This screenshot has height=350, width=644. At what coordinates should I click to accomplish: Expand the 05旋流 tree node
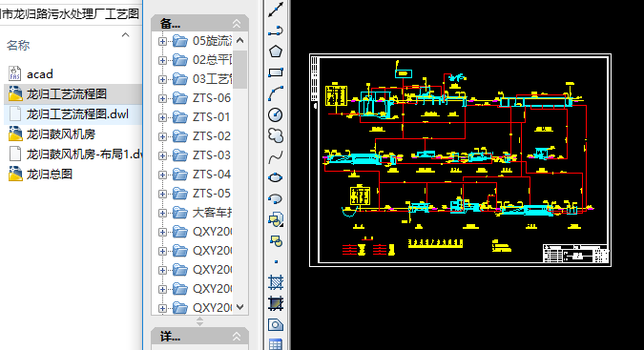coord(162,41)
